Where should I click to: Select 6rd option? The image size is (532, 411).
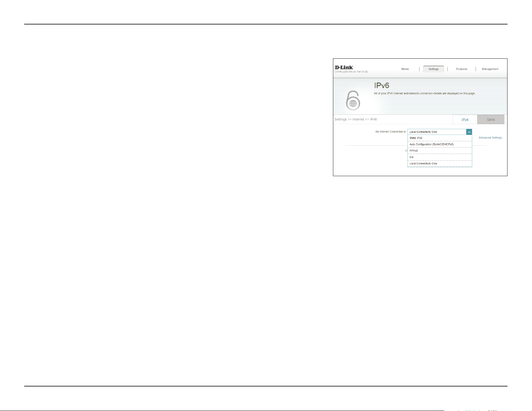(440, 157)
